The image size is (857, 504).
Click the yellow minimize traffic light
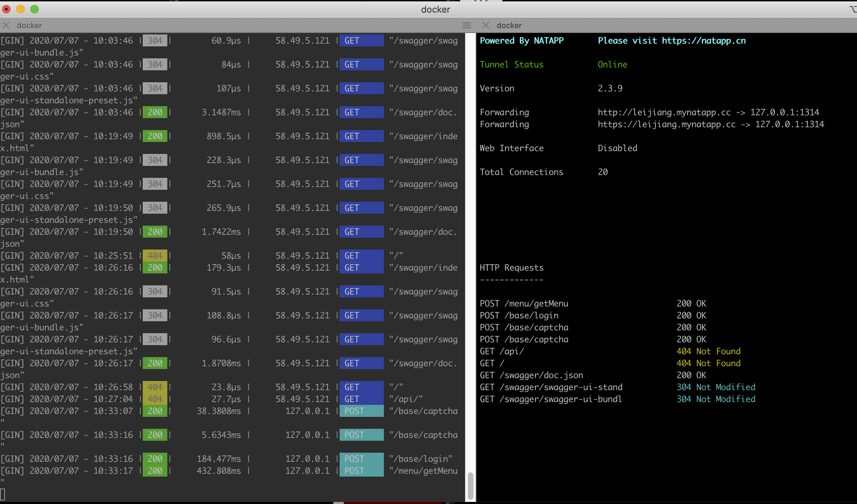[20, 9]
